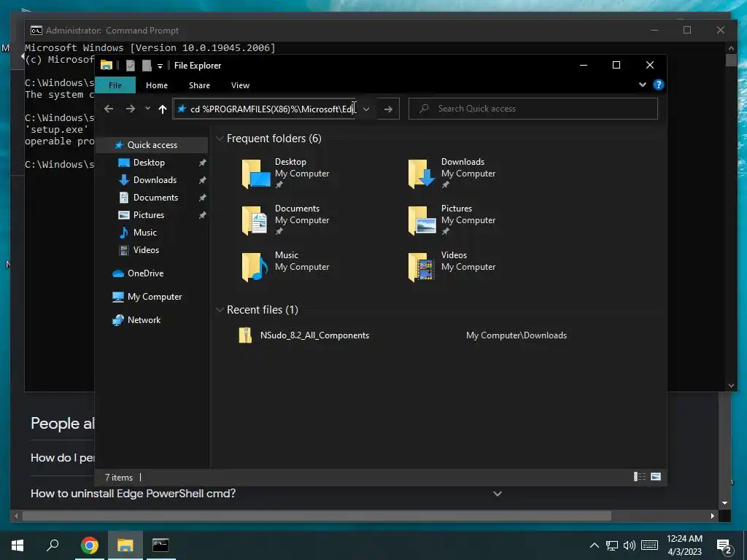
Task: Click the pin icon next to sidebar Downloads
Action: click(x=203, y=180)
